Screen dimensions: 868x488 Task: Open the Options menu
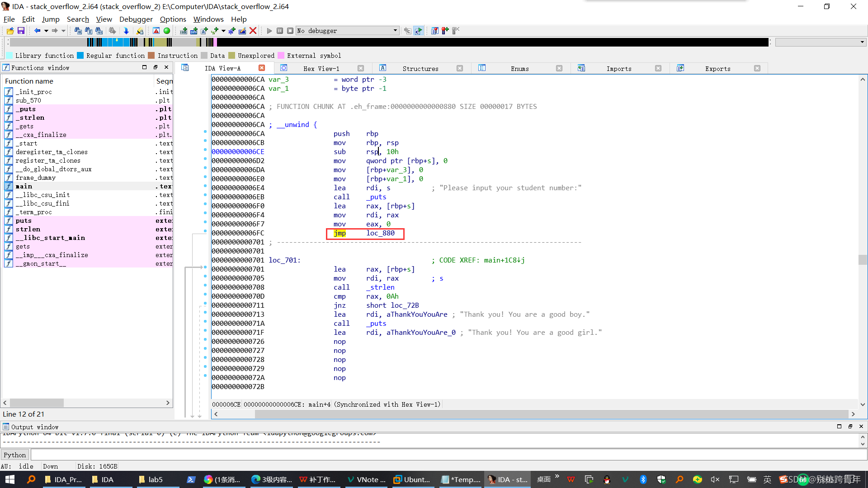point(173,19)
